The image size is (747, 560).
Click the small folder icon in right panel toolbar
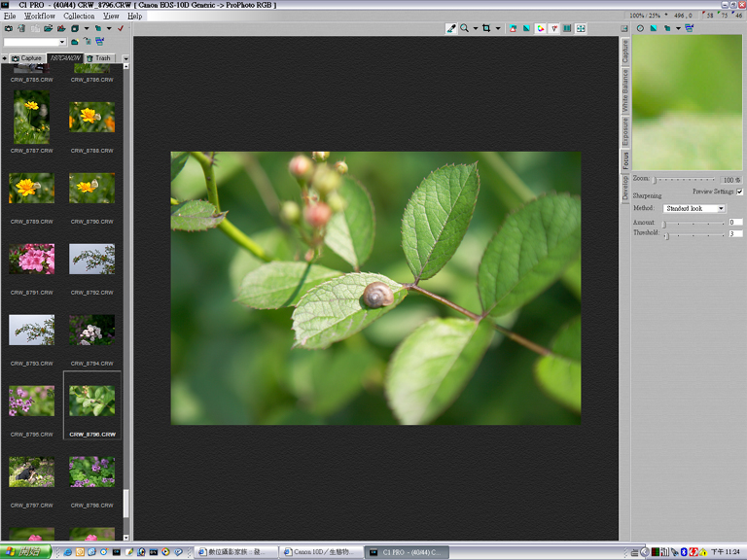[667, 28]
